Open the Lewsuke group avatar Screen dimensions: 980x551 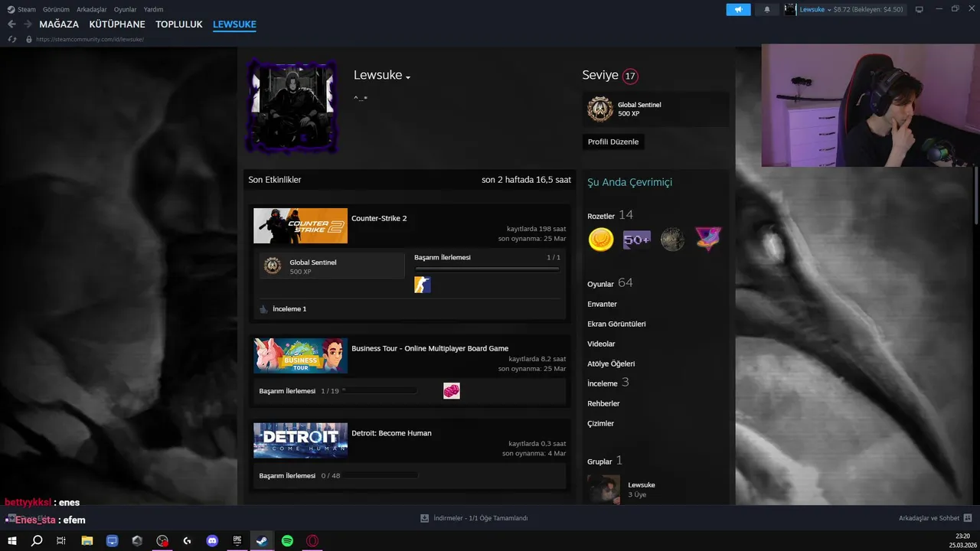click(x=603, y=490)
